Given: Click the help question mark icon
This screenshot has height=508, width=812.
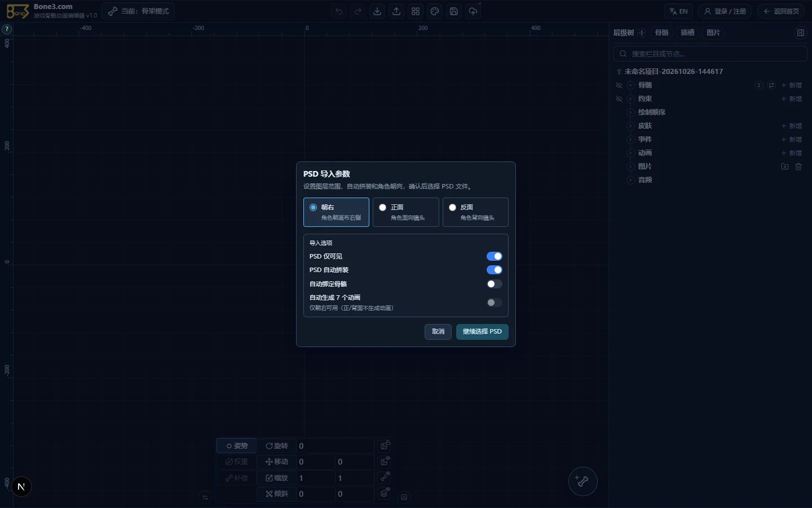Looking at the screenshot, I should (7, 29).
